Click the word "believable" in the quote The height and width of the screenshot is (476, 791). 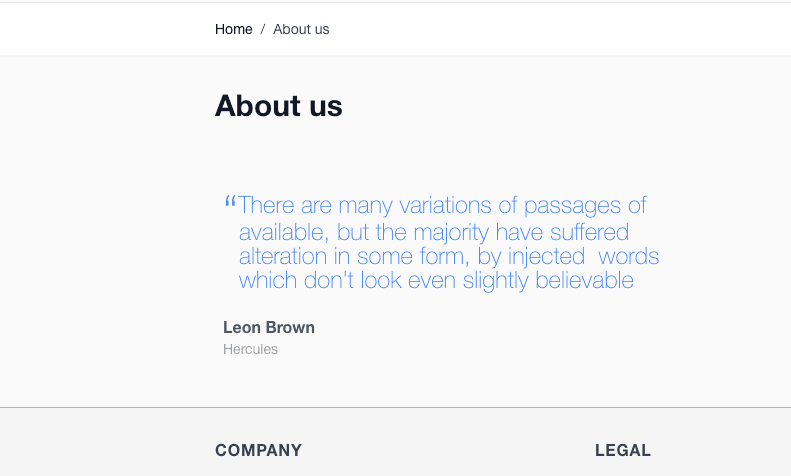point(585,280)
